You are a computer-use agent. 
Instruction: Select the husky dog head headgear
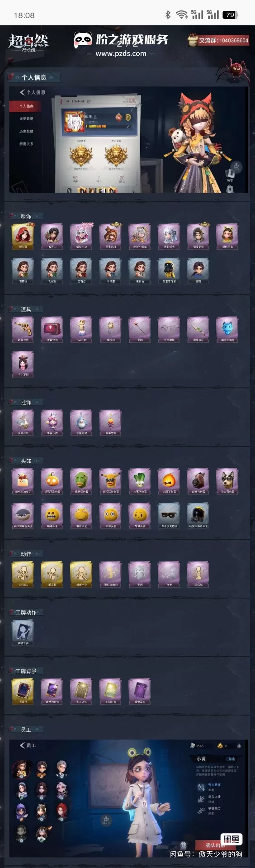pyautogui.click(x=227, y=481)
